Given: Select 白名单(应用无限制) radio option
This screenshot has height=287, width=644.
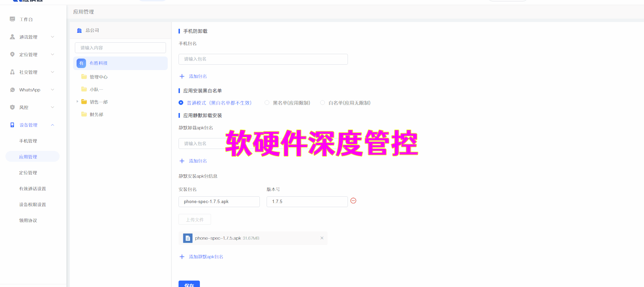Looking at the screenshot, I should pyautogui.click(x=323, y=103).
